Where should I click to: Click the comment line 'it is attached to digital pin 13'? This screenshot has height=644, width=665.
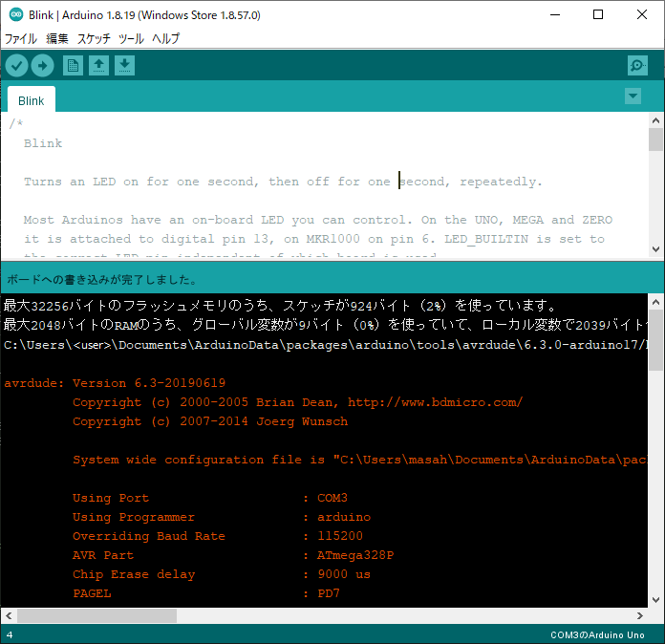pos(314,239)
